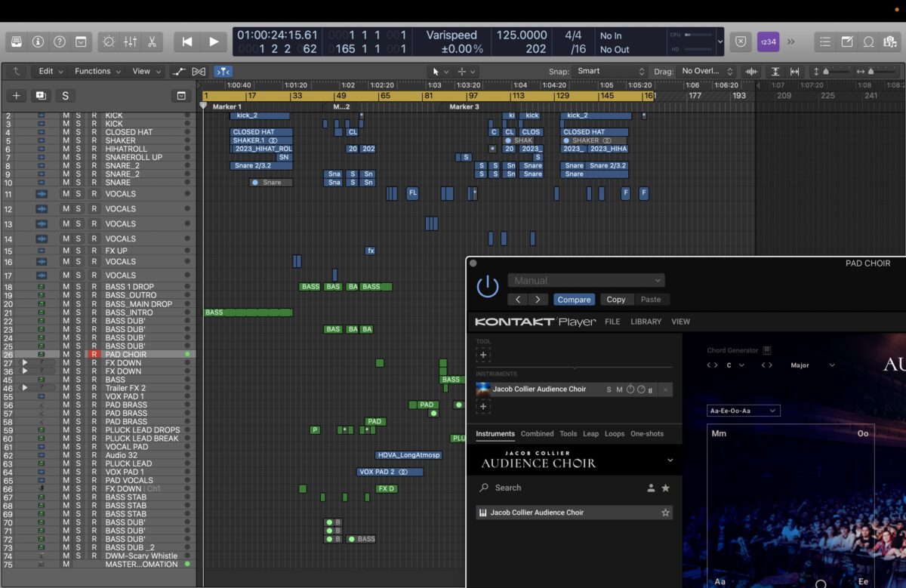This screenshot has width=906, height=588.
Task: Switch to the Combined tab
Action: [537, 434]
